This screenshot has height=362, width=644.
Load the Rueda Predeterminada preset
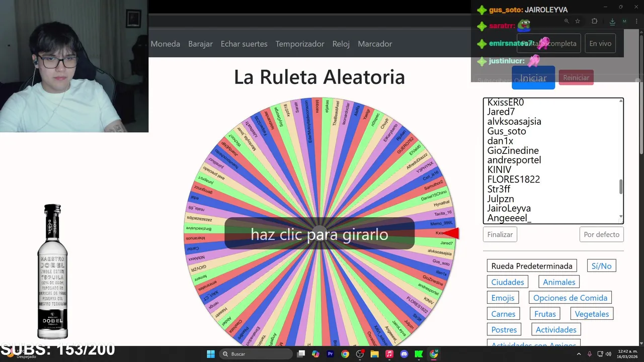(x=532, y=266)
